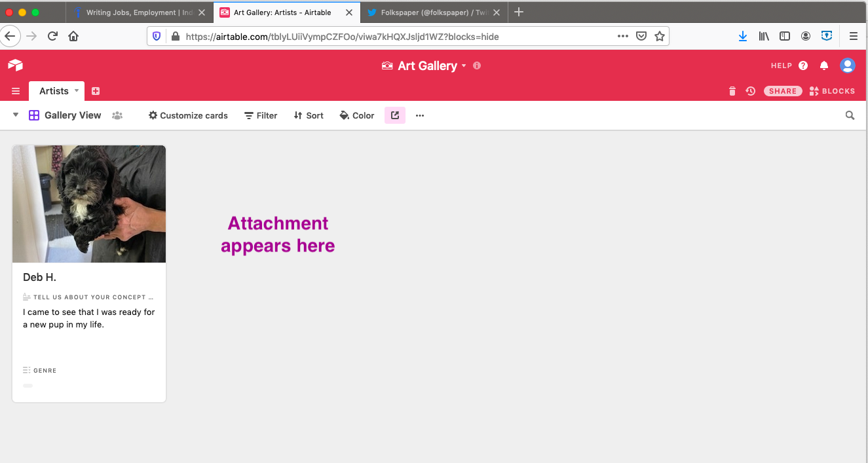Open the more options ellipsis in view toolbar
The width and height of the screenshot is (868, 463).
pyautogui.click(x=420, y=115)
